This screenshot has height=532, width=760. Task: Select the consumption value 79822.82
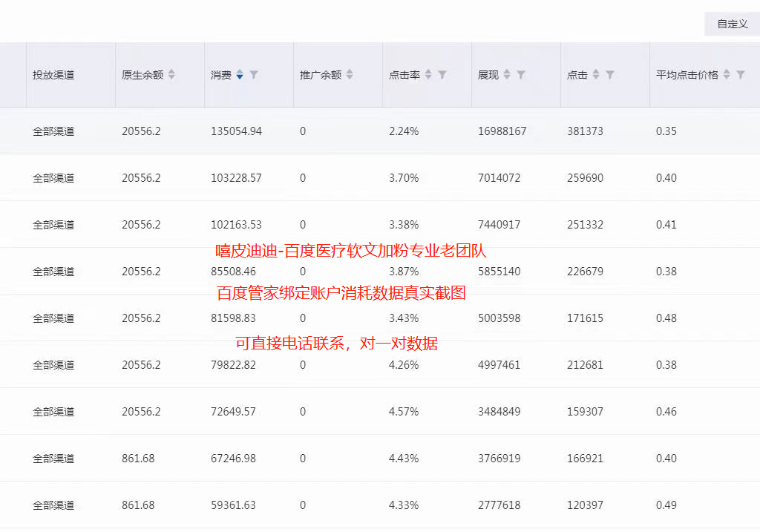233,365
